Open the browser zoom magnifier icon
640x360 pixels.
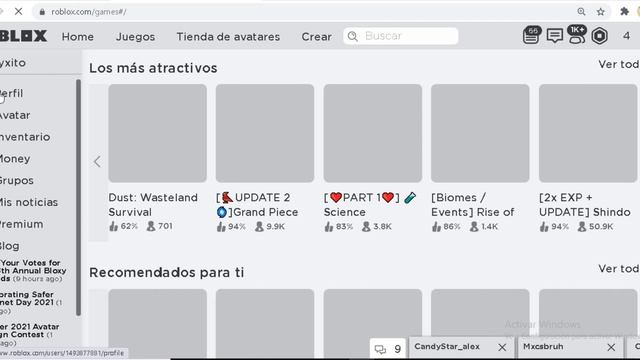coord(581,12)
